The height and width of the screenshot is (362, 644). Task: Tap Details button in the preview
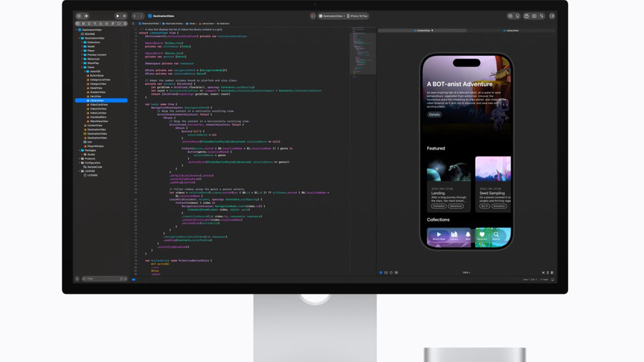click(434, 115)
